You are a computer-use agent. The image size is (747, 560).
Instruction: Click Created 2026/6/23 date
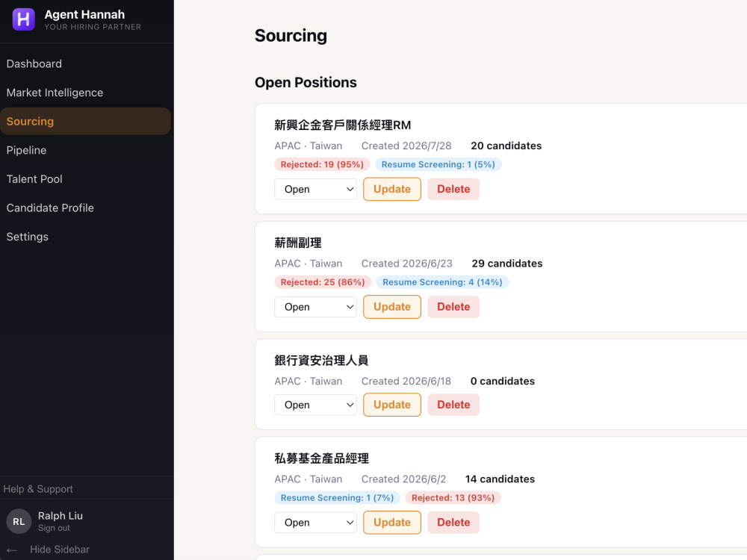407,264
